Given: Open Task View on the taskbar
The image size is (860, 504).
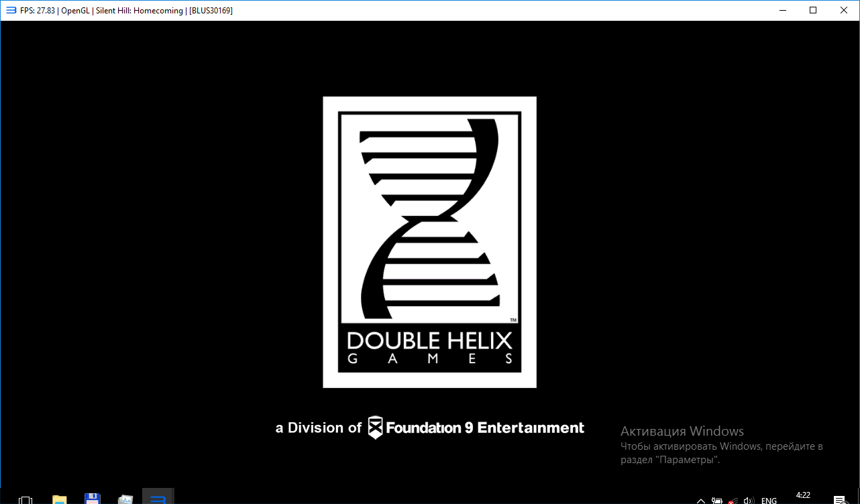Looking at the screenshot, I should click(x=25, y=500).
